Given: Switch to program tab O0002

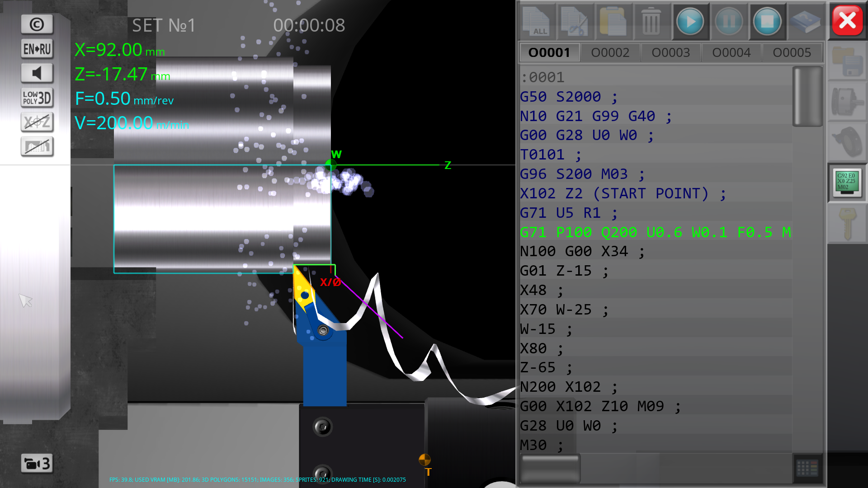Looking at the screenshot, I should (610, 52).
